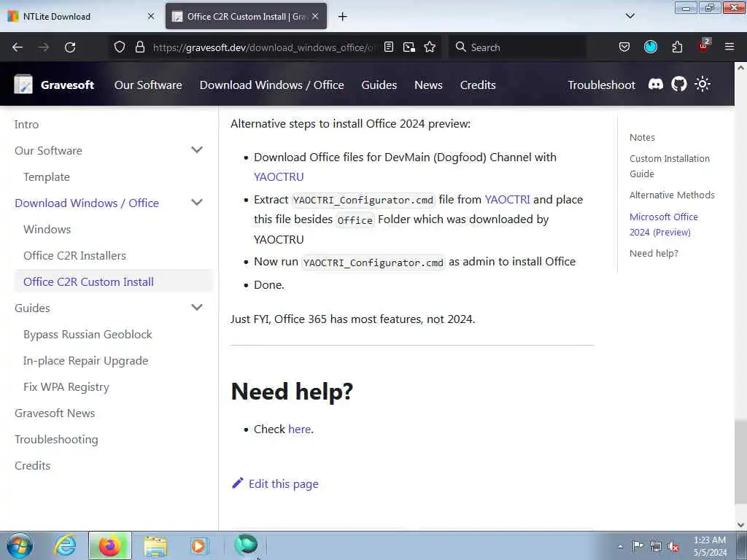This screenshot has width=747, height=560.
Task: Open News in the top navigation
Action: pos(428,85)
